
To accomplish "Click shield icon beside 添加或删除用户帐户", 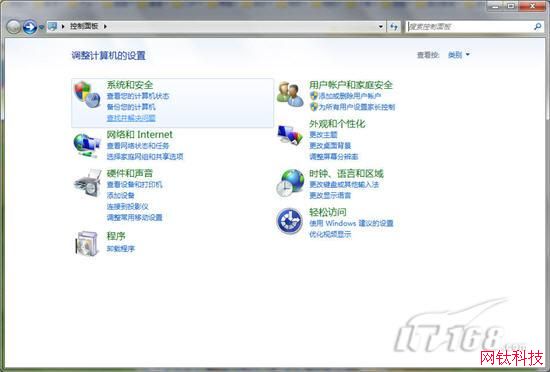I will click(314, 95).
